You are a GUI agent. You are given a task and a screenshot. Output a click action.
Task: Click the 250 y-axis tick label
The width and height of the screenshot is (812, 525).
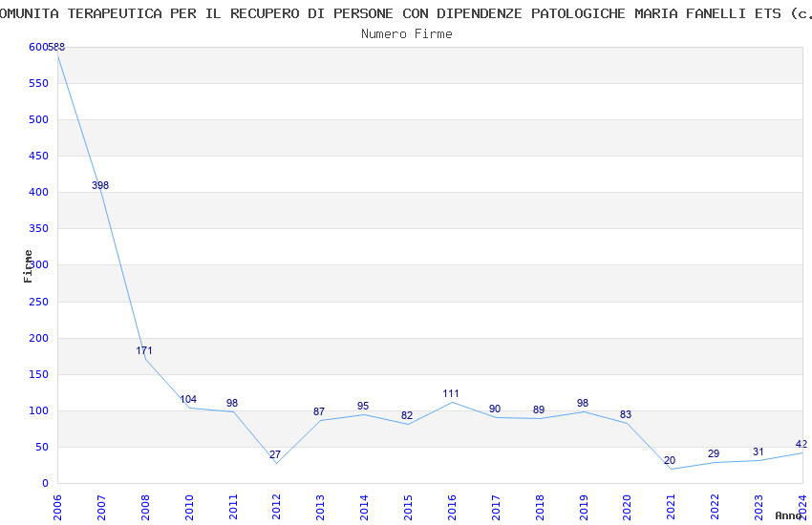pyautogui.click(x=39, y=302)
